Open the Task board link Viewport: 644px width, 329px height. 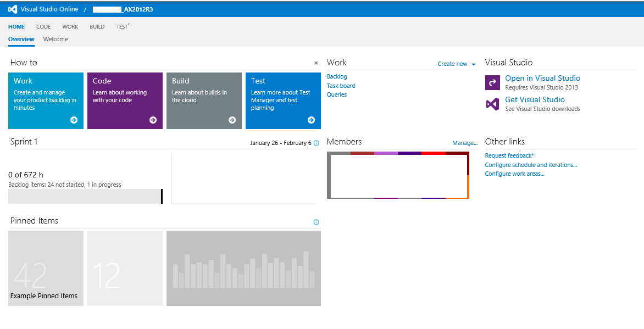pos(341,86)
